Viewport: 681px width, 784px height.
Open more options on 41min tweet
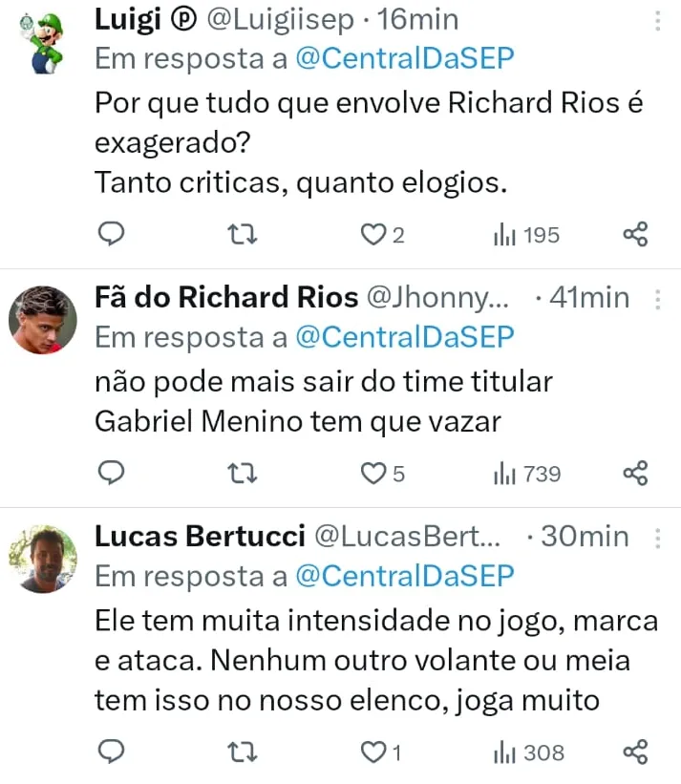point(657,300)
